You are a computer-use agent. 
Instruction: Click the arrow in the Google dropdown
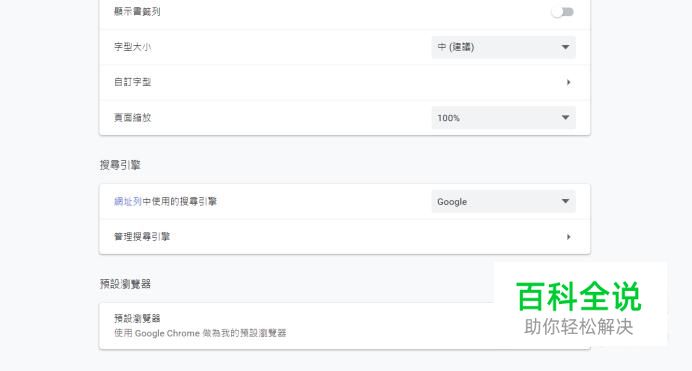[x=565, y=202]
